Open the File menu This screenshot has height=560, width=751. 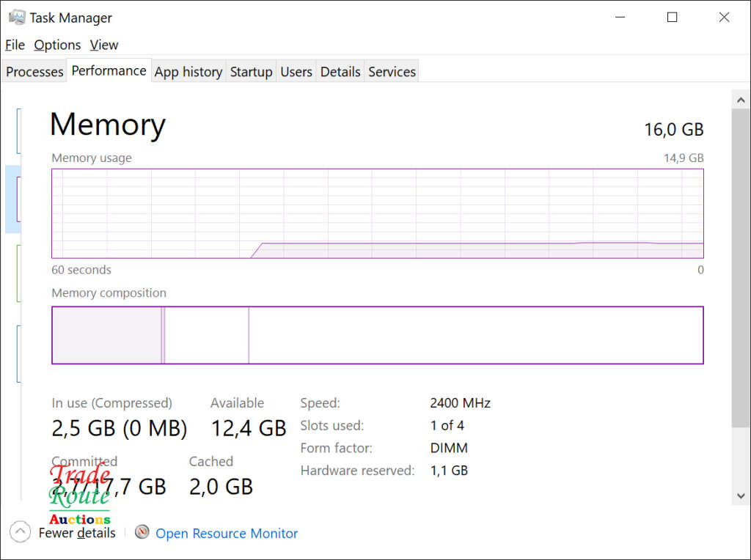tap(15, 45)
